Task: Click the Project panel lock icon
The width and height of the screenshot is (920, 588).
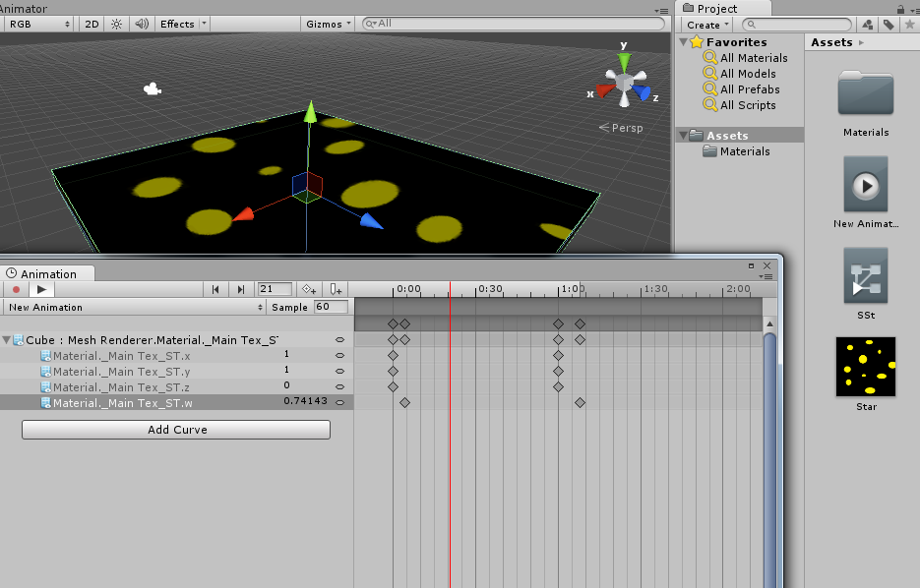Action: [900, 9]
